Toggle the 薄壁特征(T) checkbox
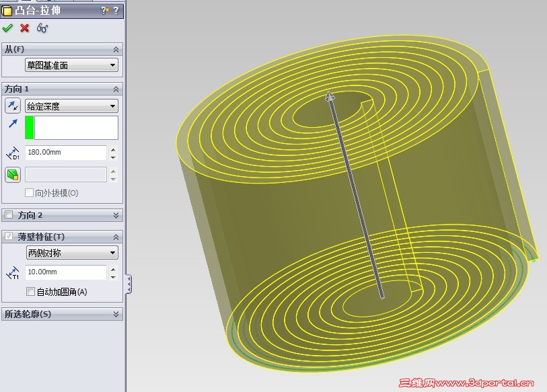This screenshot has height=392, width=547. click(9, 236)
